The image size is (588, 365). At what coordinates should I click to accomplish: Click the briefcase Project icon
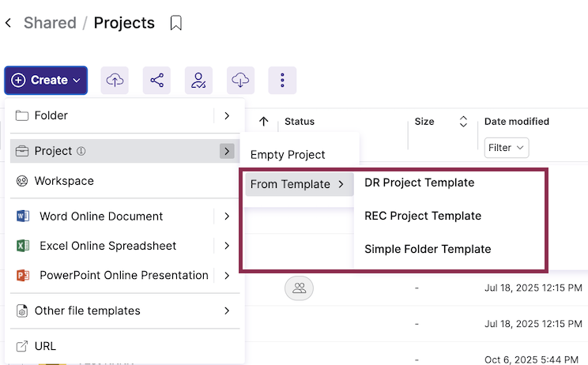(22, 151)
